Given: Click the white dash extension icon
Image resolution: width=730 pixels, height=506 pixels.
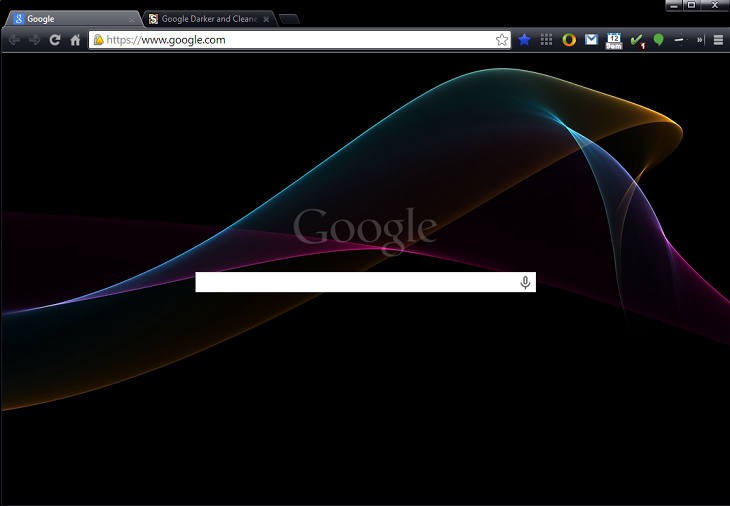Looking at the screenshot, I should pos(681,40).
